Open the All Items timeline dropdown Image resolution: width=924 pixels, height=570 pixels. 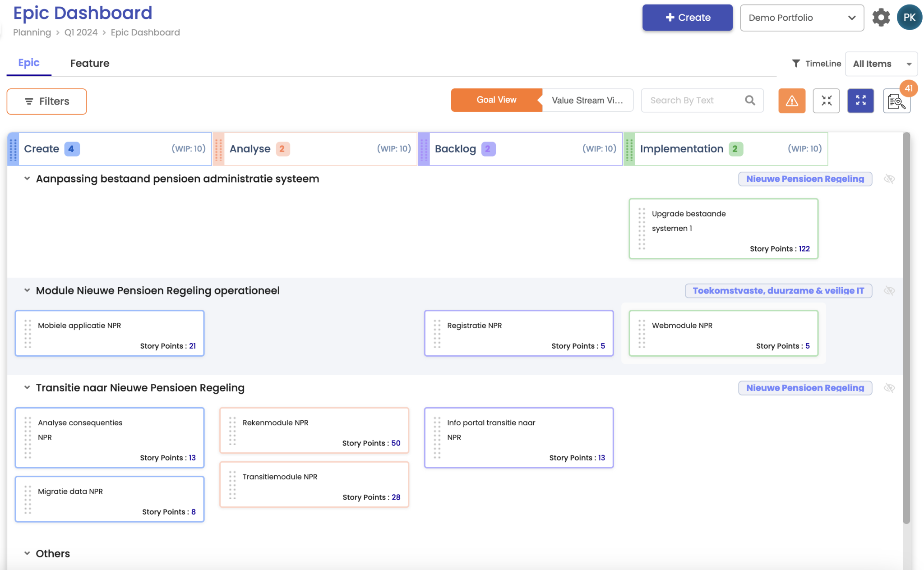click(881, 64)
